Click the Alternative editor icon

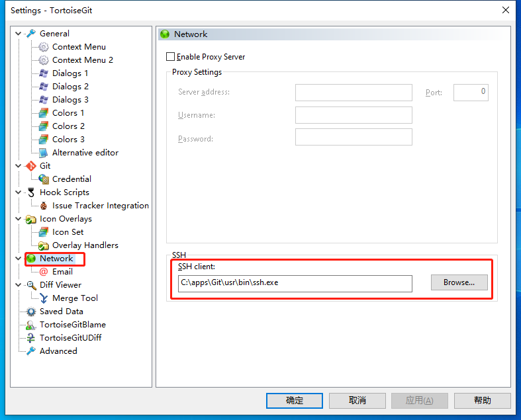pos(44,153)
